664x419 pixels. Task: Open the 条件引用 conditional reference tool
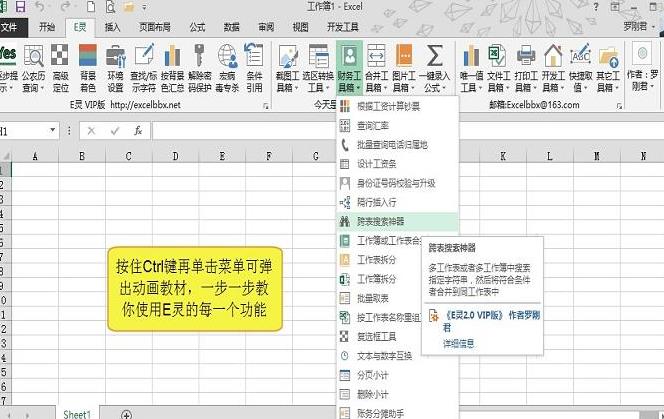[254, 68]
